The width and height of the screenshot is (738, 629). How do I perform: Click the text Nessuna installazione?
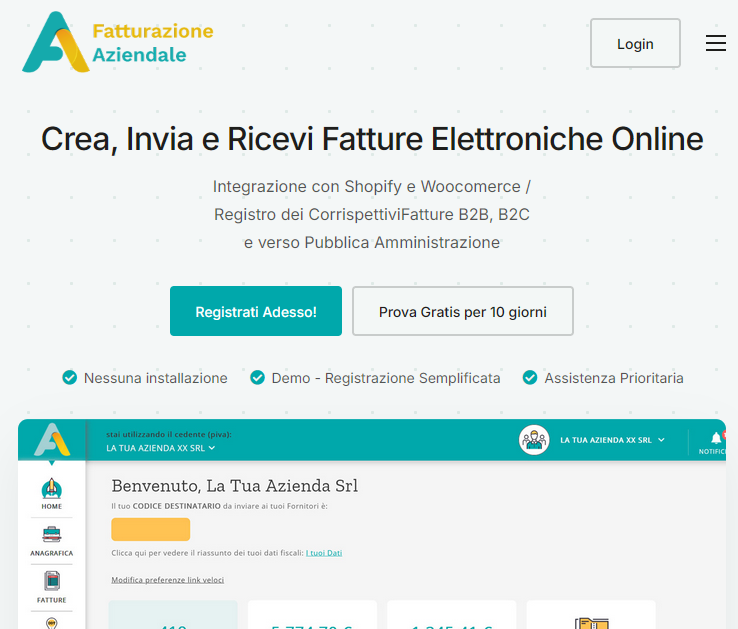155,378
